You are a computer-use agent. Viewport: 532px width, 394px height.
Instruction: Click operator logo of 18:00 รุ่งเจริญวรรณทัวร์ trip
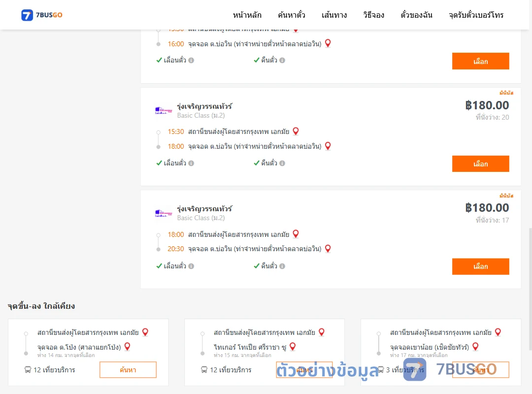click(164, 213)
